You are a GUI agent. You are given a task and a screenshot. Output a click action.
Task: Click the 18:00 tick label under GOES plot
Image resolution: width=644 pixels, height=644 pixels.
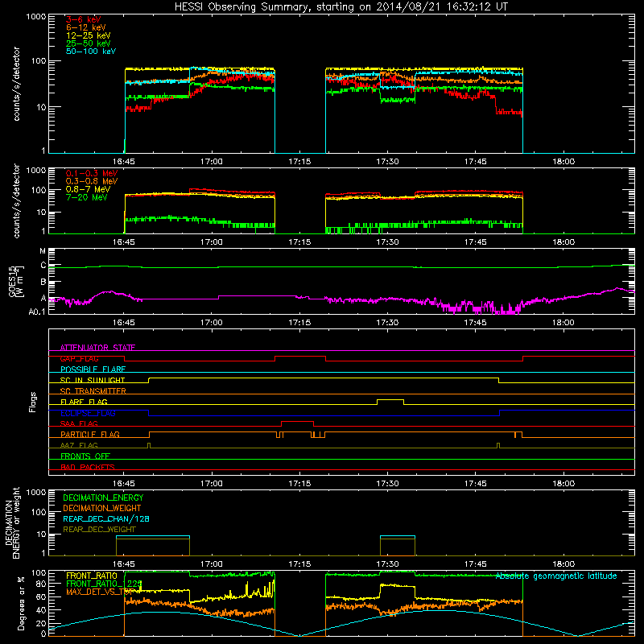click(563, 323)
